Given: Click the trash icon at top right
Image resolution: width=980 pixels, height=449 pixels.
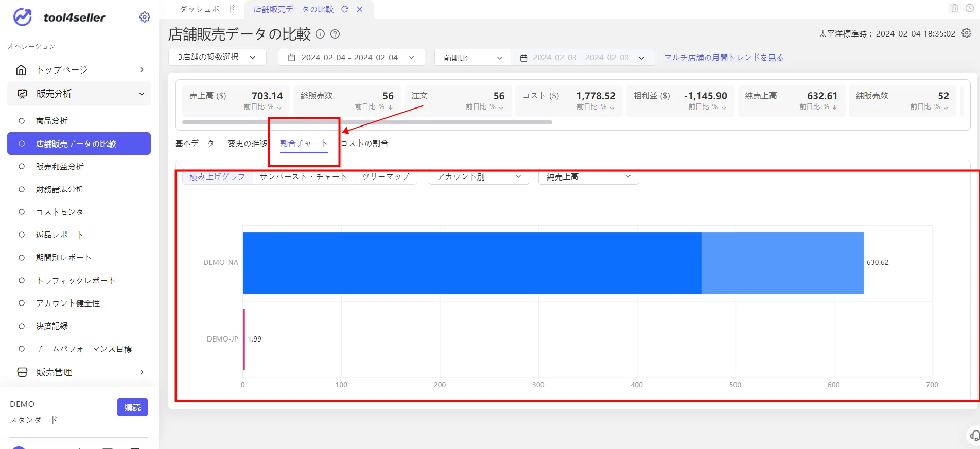Looking at the screenshot, I should (x=955, y=8).
